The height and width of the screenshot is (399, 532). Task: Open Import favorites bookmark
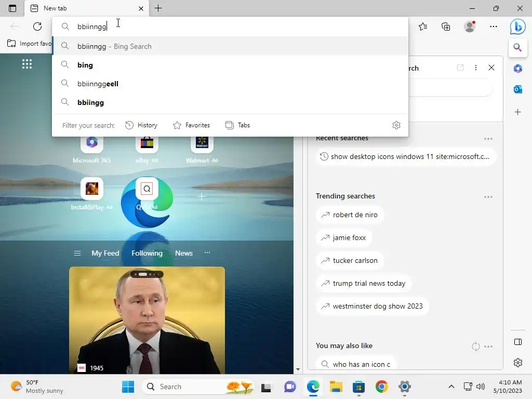tap(29, 44)
